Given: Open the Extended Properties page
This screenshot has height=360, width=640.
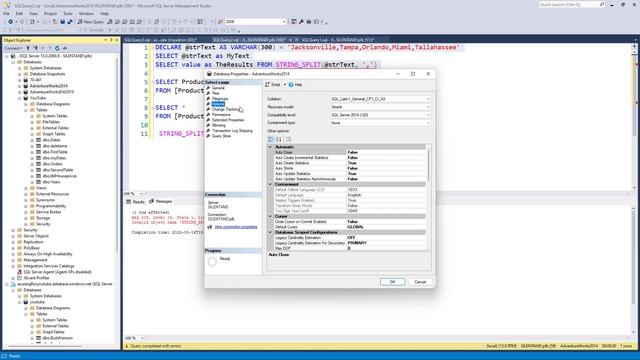Looking at the screenshot, I should pyautogui.click(x=228, y=120).
